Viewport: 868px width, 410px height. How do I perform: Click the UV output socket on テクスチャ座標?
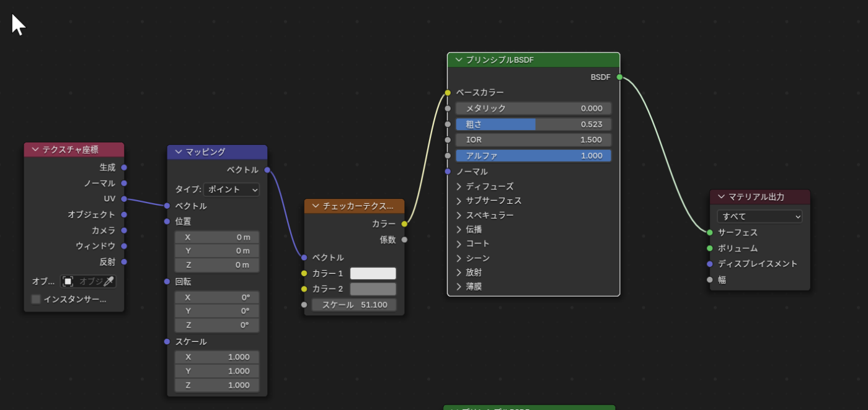pos(124,199)
